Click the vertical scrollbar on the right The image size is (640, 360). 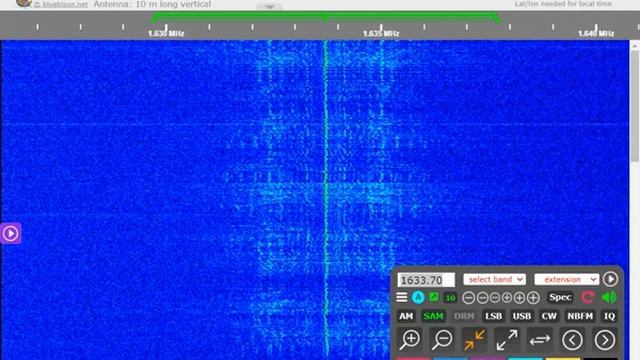[635, 106]
